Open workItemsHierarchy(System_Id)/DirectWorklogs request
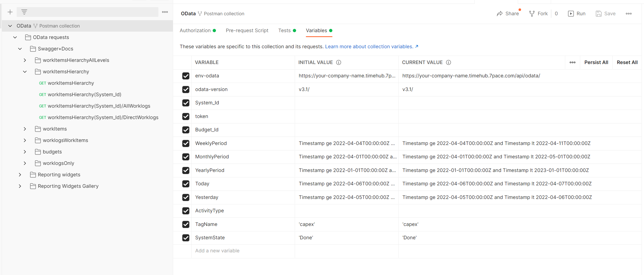The height and width of the screenshot is (275, 644). [99, 117]
